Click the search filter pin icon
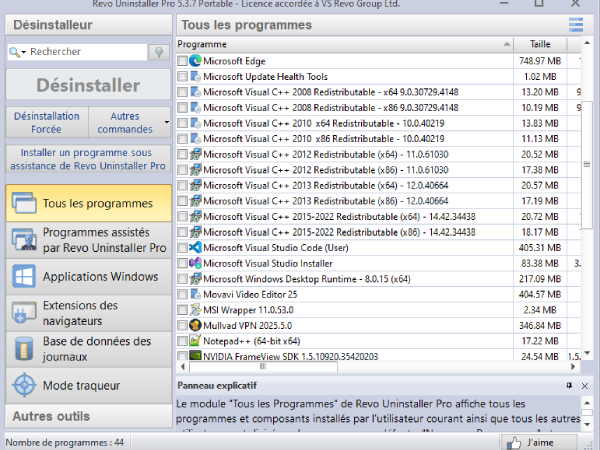This screenshot has height=450, width=600. tap(159, 52)
